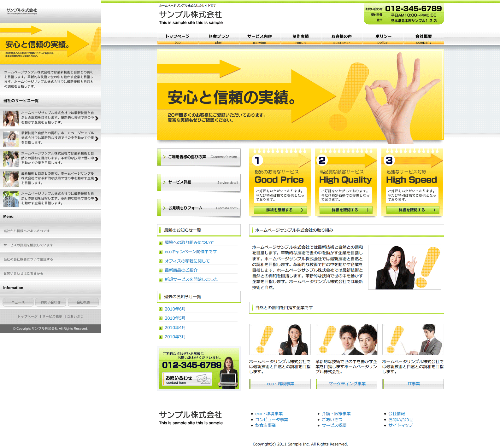Click the number 1 badge on Good Price card
The height and width of the screenshot is (448, 500).
257,160
